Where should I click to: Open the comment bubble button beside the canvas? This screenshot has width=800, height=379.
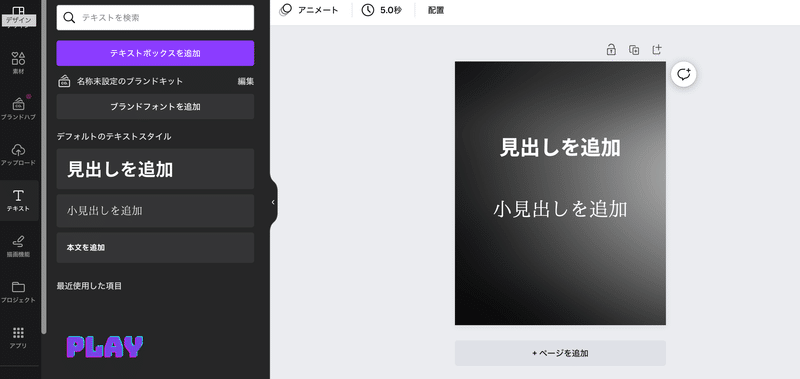pos(684,74)
